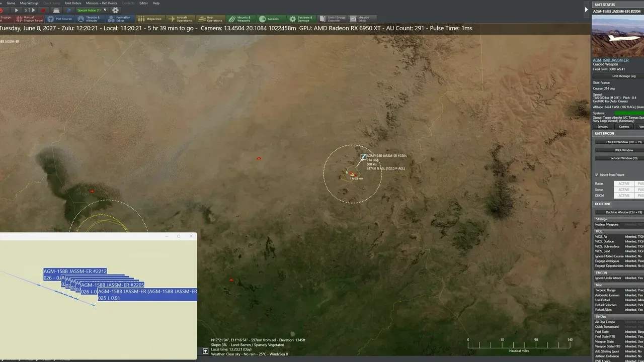The width and height of the screenshot is (644, 362).
Task: Click the AGM-158B JASSM-ER database link
Action: pos(610,60)
